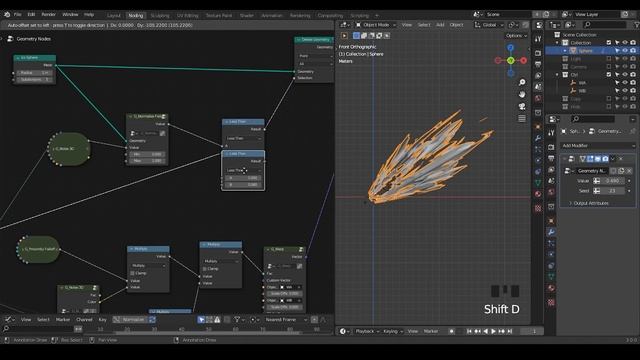Switch to the Layout workspace tab
Viewport: 640px width, 360px height.
tap(114, 16)
